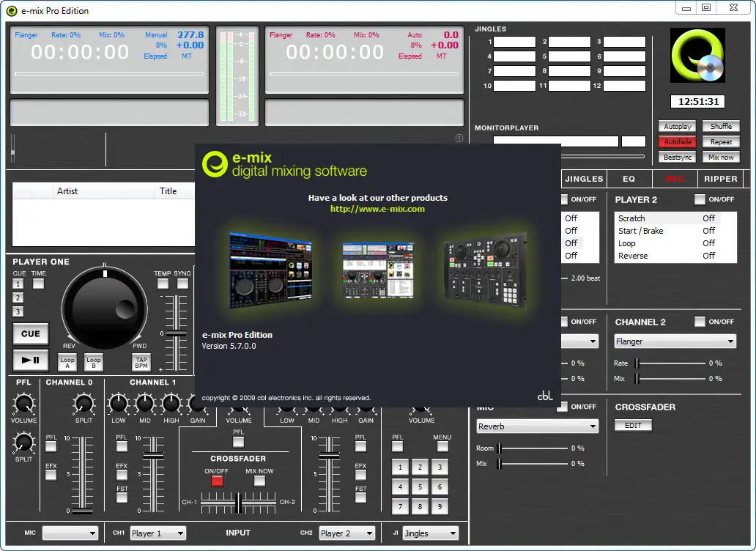
Task: Click the Channel 1 MID EQ knob
Action: (144, 404)
